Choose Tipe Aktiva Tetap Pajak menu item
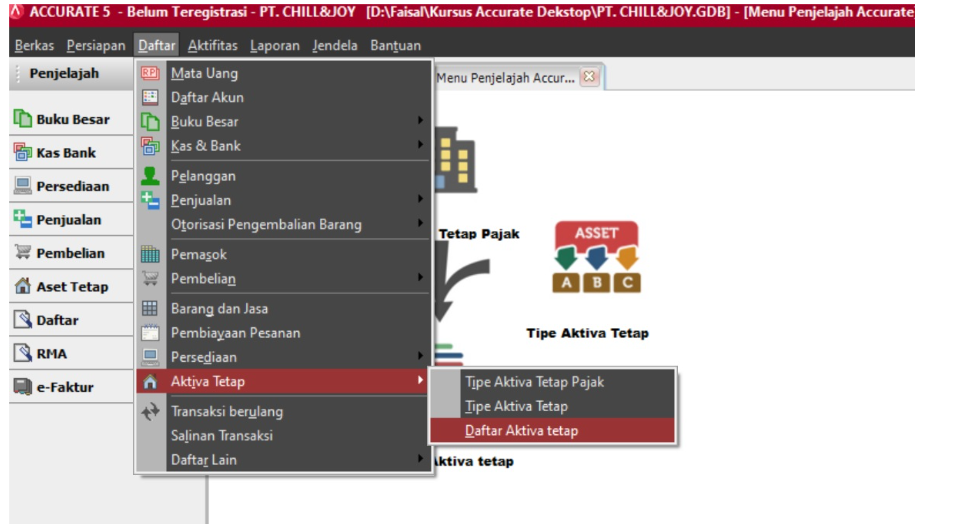958x524 pixels. click(x=534, y=382)
